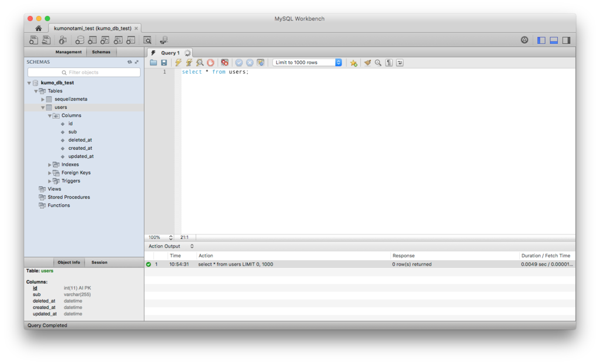Beautify query with broom icon
This screenshot has width=600, height=364.
367,62
